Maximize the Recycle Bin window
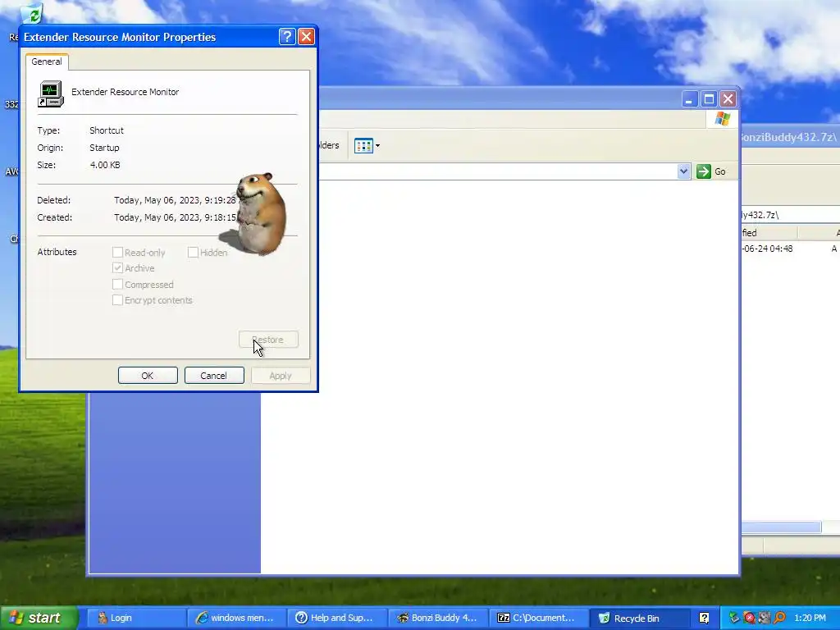Viewport: 840px width, 630px height. click(709, 99)
